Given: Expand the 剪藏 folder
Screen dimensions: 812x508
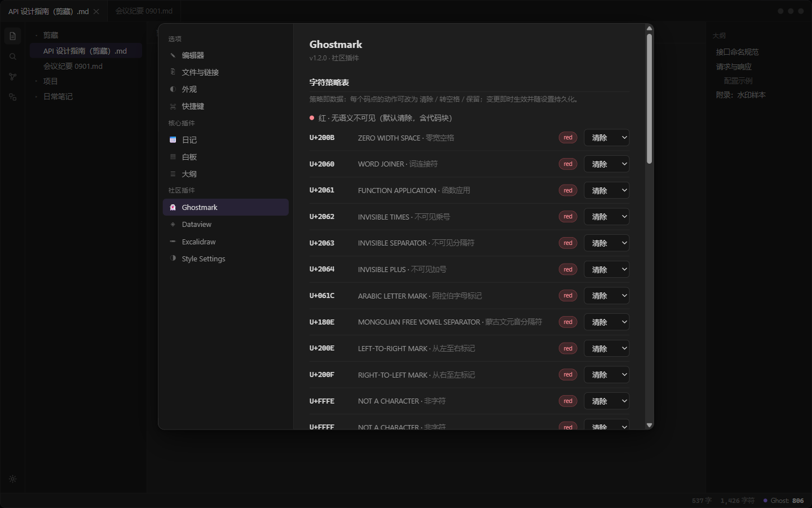Looking at the screenshot, I should click(86, 35).
